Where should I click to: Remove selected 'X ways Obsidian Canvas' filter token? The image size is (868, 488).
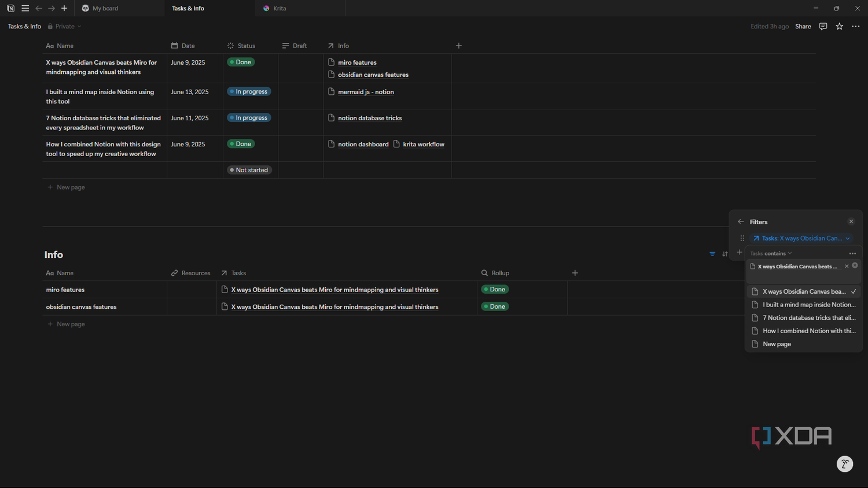point(847,267)
